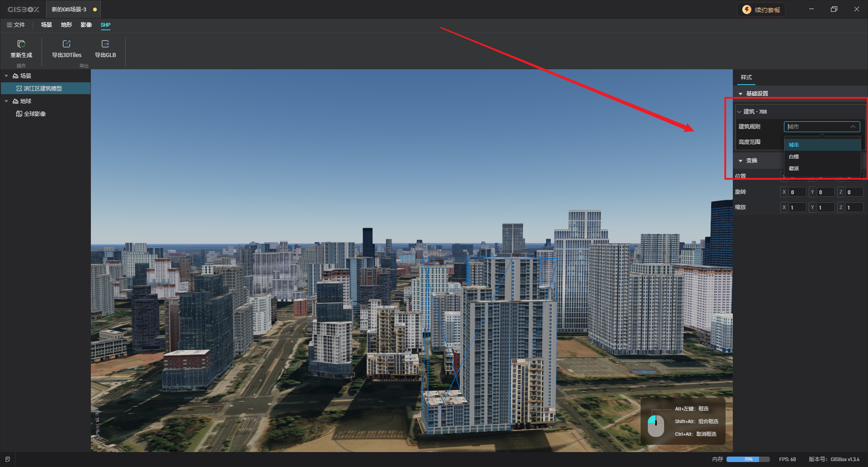The height and width of the screenshot is (467, 868).
Task: Open the 样式 panel tab
Action: [x=746, y=77]
